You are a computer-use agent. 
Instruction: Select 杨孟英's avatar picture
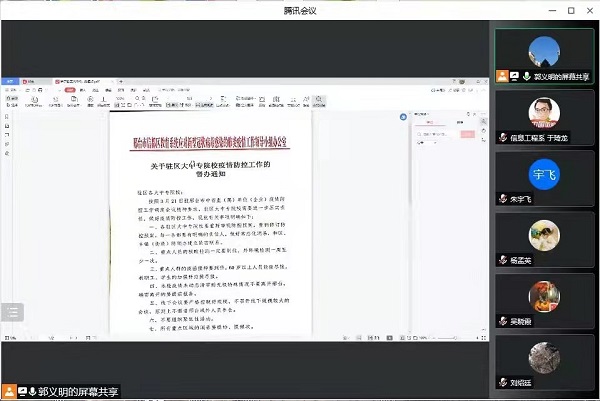[x=544, y=235]
